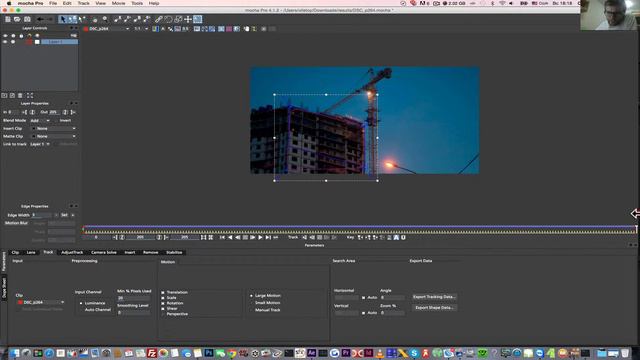This screenshot has width=640, height=360.
Task: Open the Track menu in menu bar
Action: 84,3
